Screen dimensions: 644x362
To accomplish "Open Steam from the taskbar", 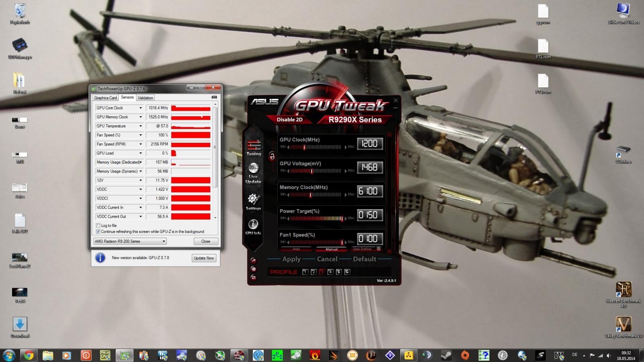I will click(446, 355).
